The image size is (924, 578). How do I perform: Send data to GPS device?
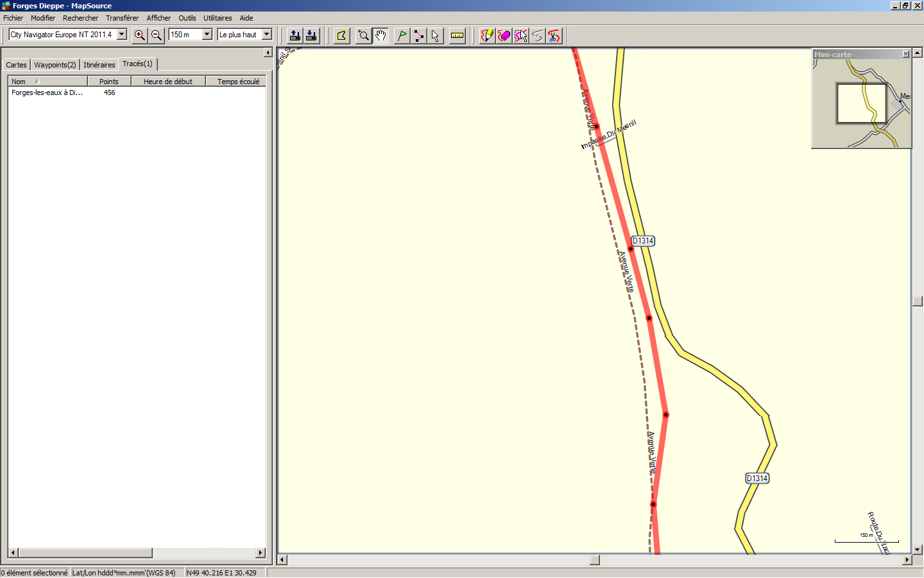[x=295, y=35]
